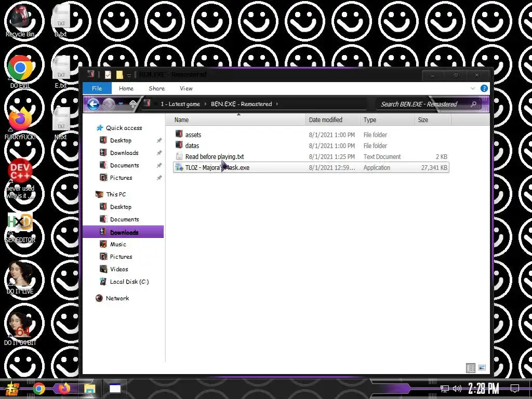Open the HxD hex editor shortcut
532x399 pixels.
click(20, 228)
